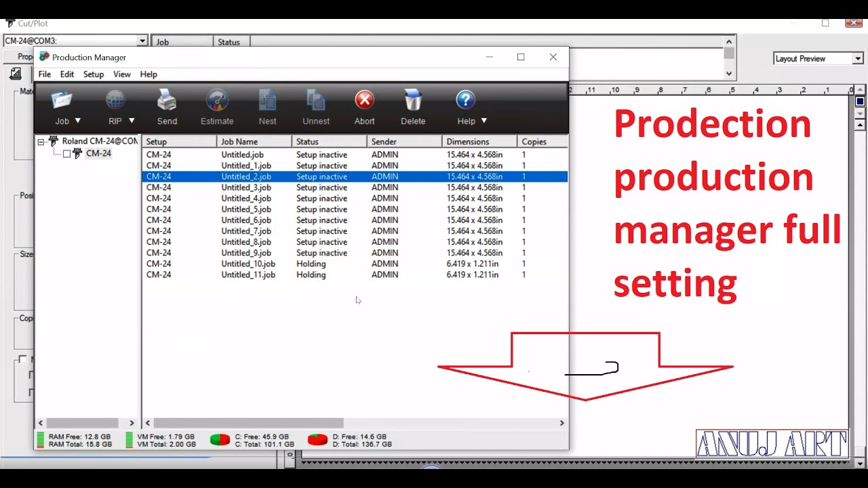Screen dimensions: 868x488
Task: Open the Job dropdown arrow
Action: 77,121
